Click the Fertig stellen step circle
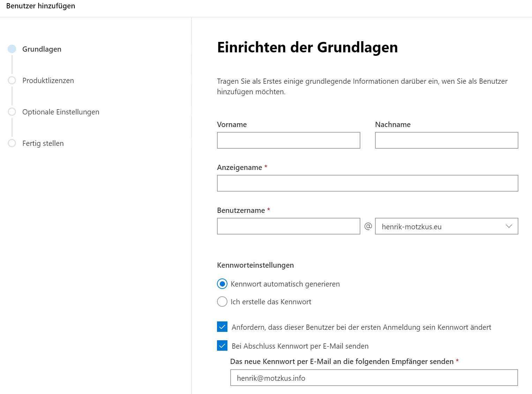532x394 pixels. (x=12, y=143)
